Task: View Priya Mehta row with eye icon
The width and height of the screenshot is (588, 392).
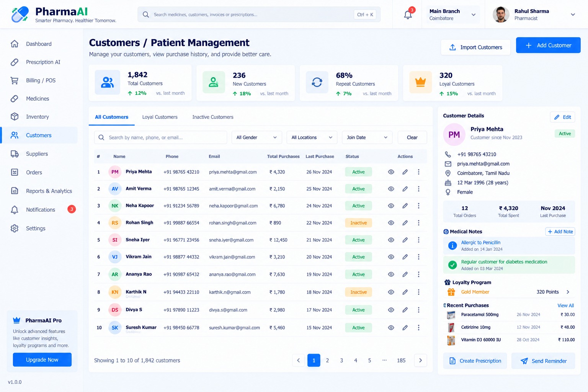Action: coord(391,172)
